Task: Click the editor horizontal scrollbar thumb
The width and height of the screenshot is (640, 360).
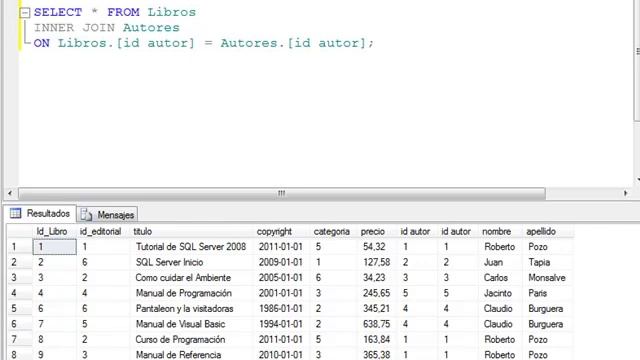Action: 282,193
